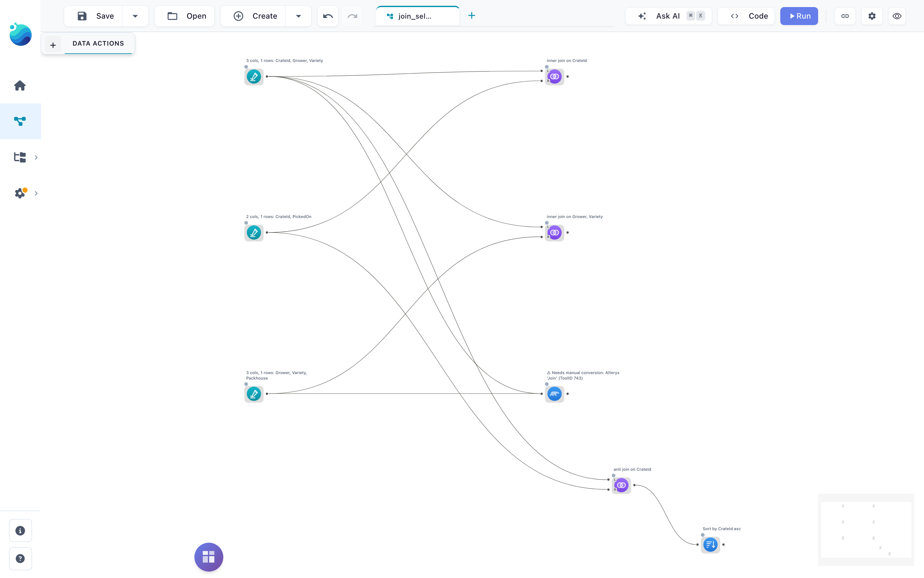Select the Grower, Variety, Packhouse input node

pyautogui.click(x=254, y=394)
